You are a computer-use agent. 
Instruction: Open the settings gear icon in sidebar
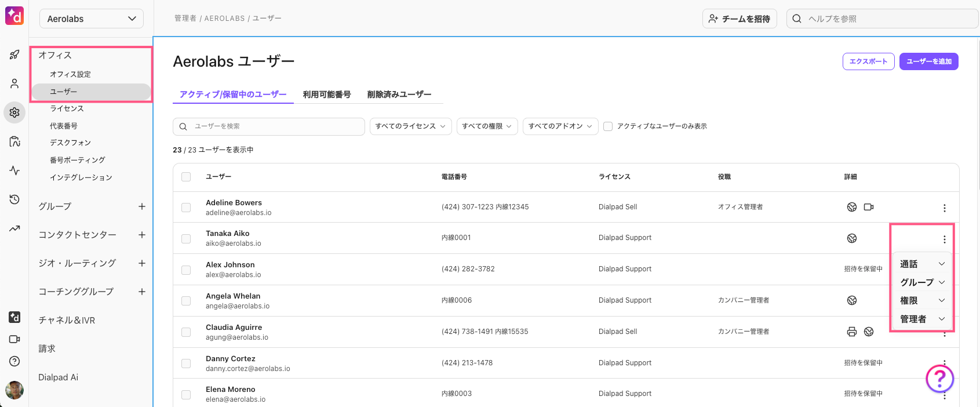pos(14,112)
